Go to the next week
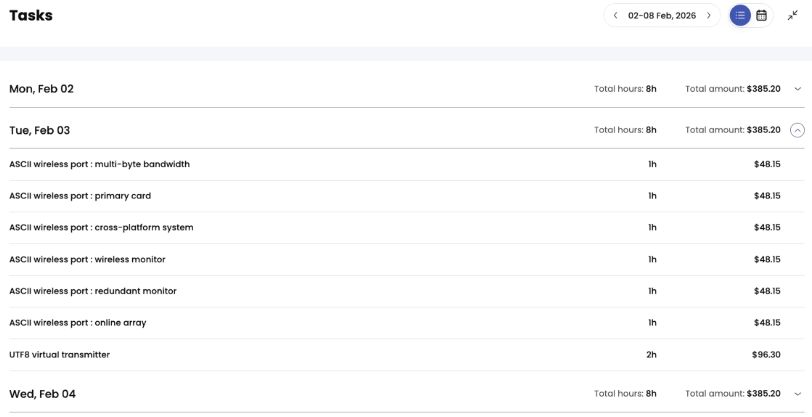The image size is (812, 417). [709, 16]
